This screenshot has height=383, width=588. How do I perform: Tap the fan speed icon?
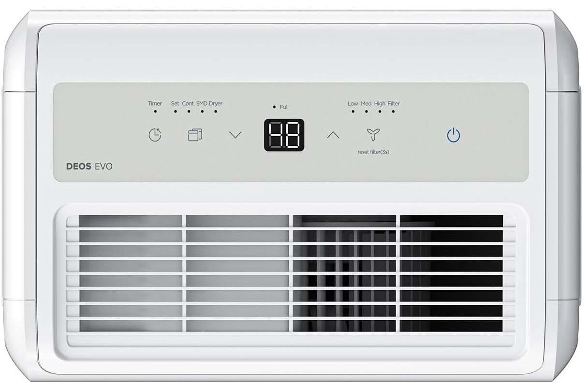pyautogui.click(x=371, y=135)
